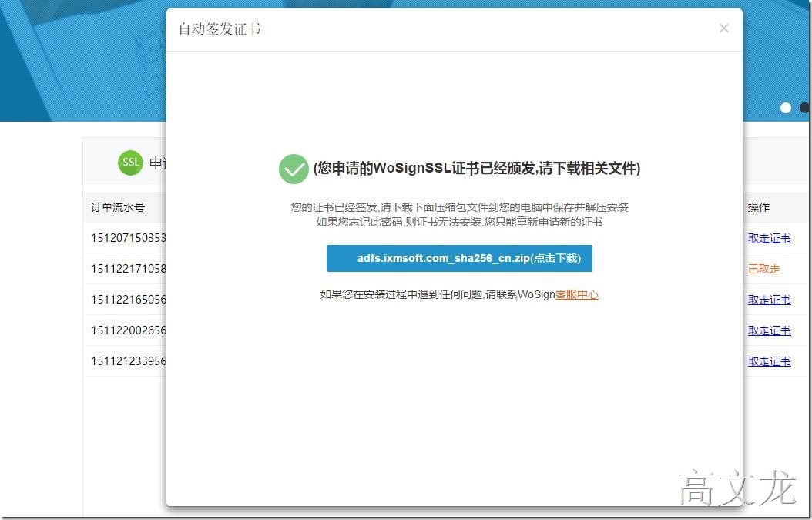The height and width of the screenshot is (520, 812).
Task: Click 取走证书 for order 151122002656
Action: coord(770,330)
